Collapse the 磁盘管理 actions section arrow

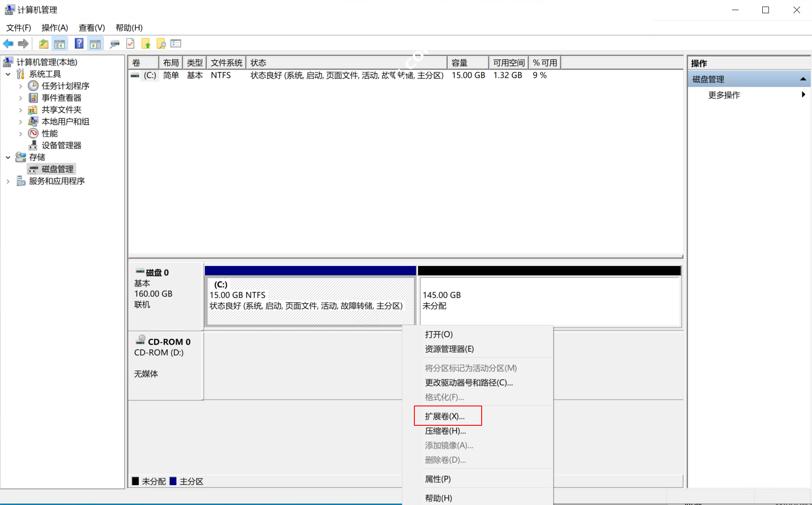[x=803, y=79]
